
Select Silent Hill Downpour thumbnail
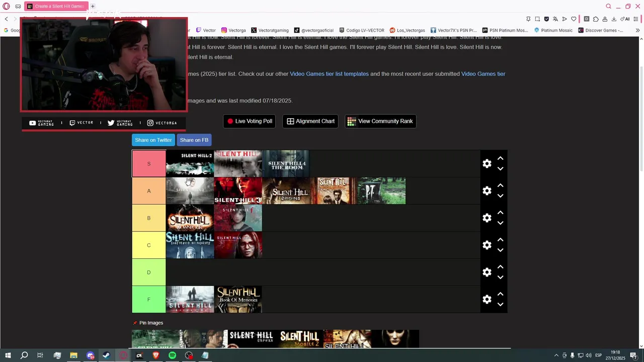coord(190,218)
